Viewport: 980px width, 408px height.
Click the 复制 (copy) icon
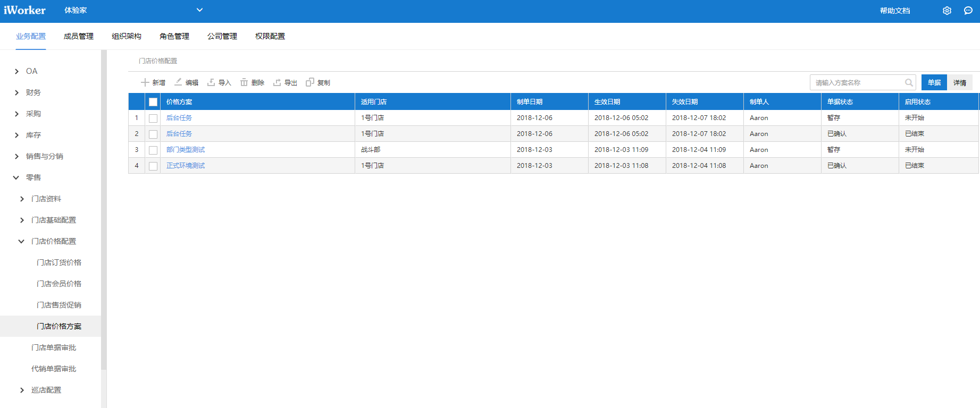310,82
